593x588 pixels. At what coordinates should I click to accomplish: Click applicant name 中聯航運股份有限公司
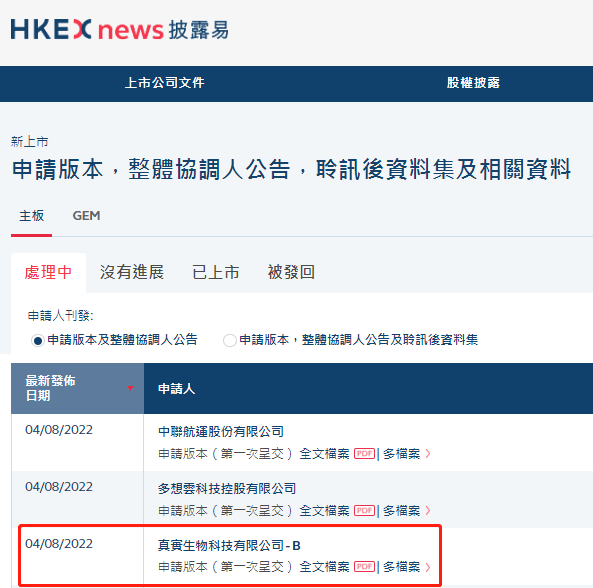coord(221,431)
